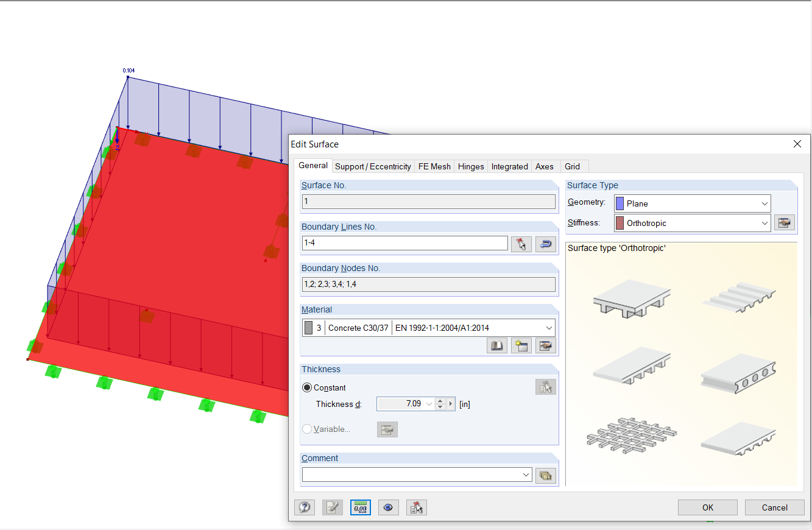Increase Thickness d with the up arrow
The height and width of the screenshot is (530, 812).
pos(440,400)
